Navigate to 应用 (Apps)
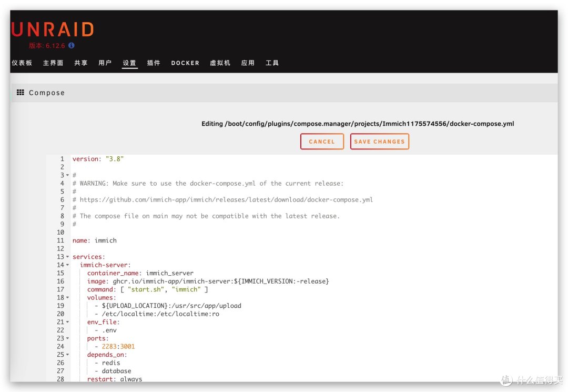 pos(247,63)
